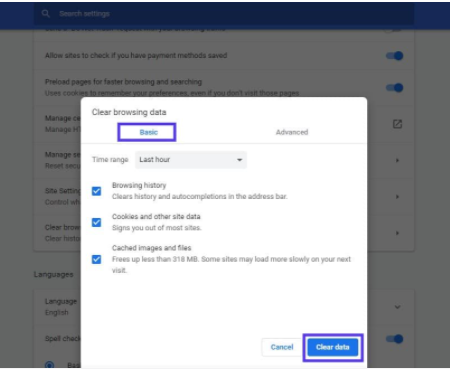Click the Clear data button
450x369 pixels.
[333, 347]
